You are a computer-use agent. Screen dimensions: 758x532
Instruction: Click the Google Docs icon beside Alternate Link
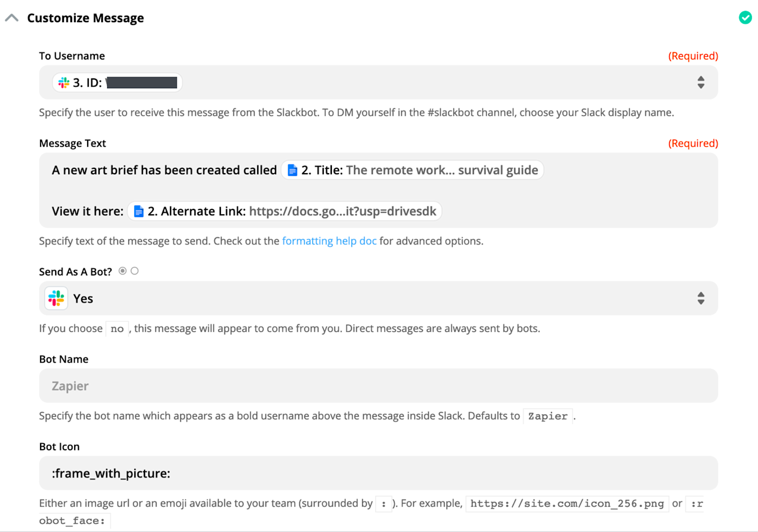(x=139, y=212)
